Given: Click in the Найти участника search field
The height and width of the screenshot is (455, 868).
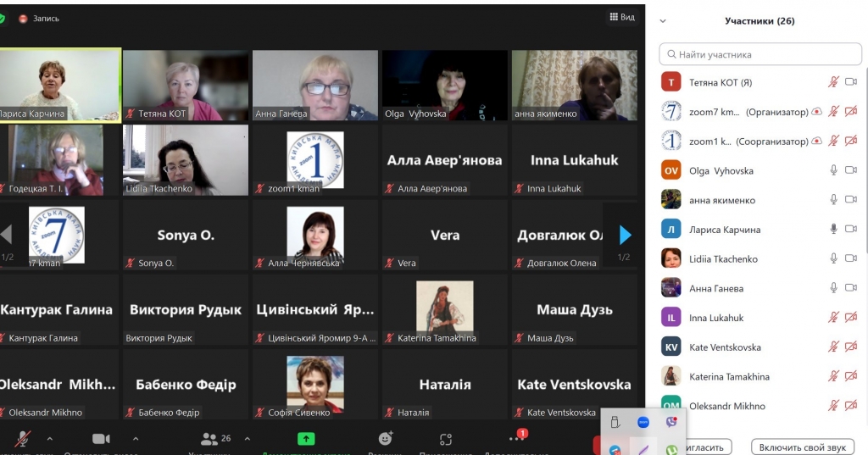Looking at the screenshot, I should coord(760,54).
